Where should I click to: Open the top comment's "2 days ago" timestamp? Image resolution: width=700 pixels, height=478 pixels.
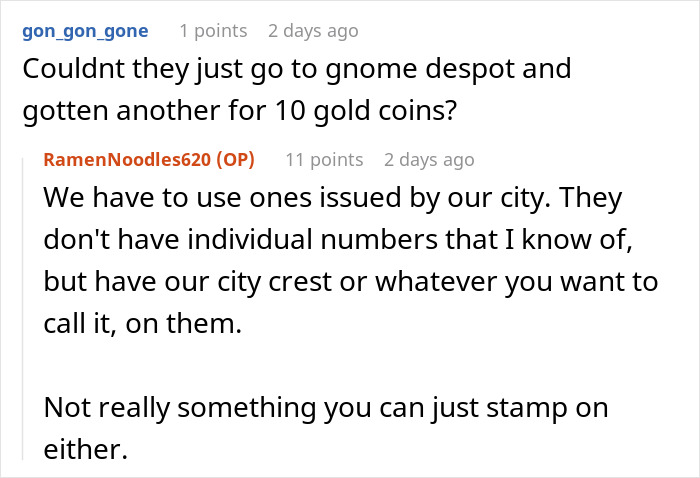(312, 30)
